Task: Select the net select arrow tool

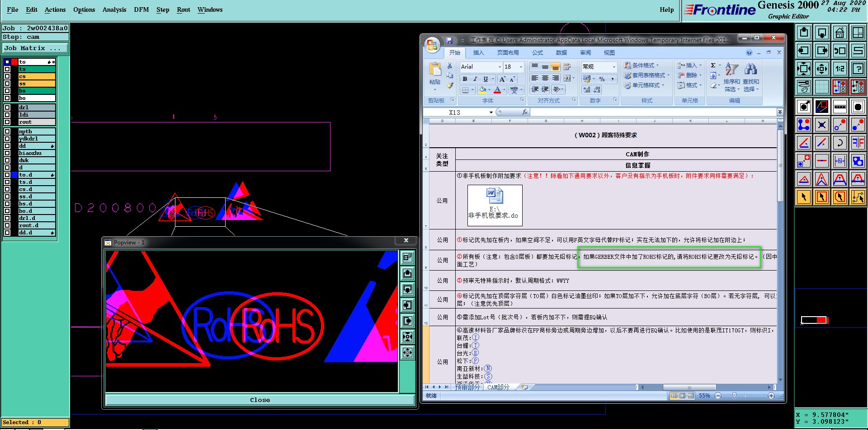Action: click(858, 197)
